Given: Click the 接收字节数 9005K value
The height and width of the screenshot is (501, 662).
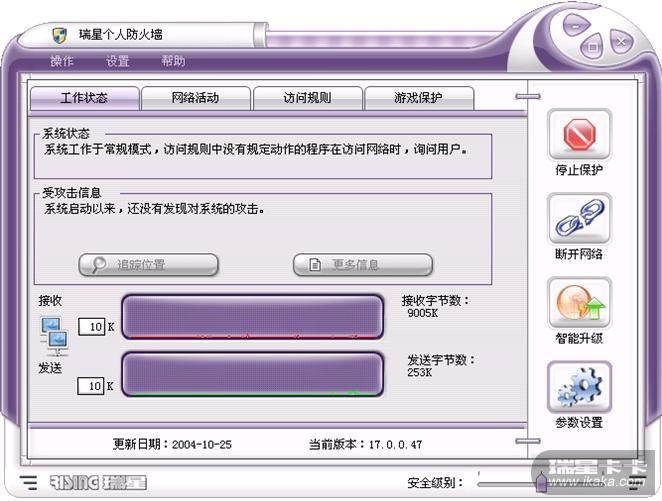Looking at the screenshot, I should 423,313.
